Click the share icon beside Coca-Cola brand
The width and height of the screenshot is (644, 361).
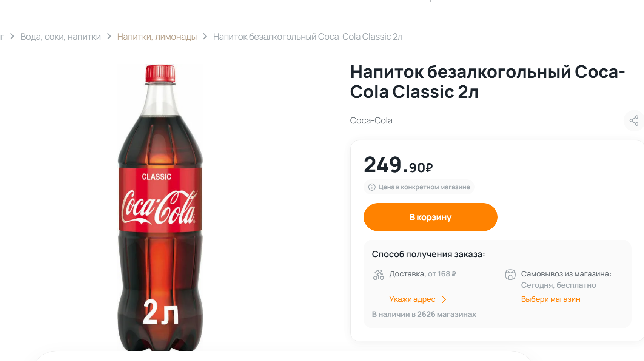(x=634, y=121)
